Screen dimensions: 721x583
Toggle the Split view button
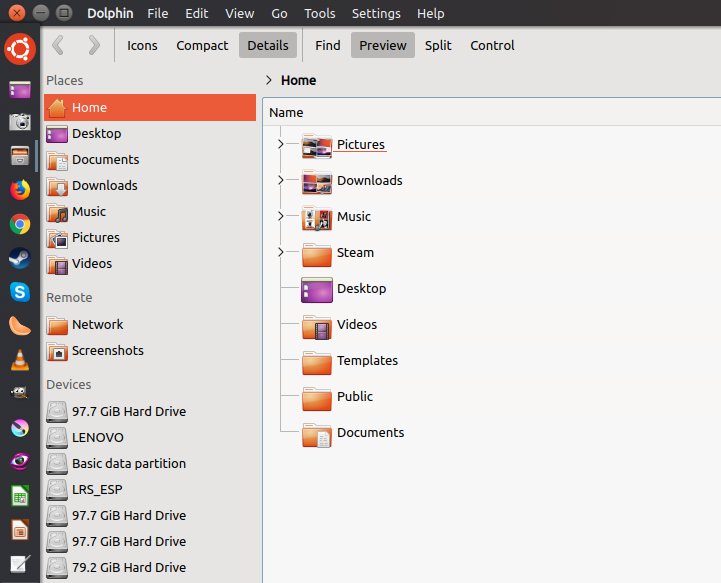438,46
